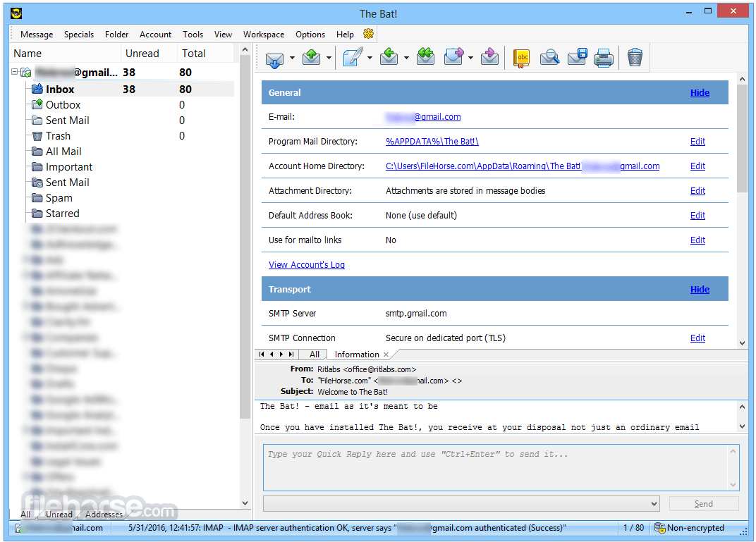
Task: Select the Trash folder
Action: [58, 136]
